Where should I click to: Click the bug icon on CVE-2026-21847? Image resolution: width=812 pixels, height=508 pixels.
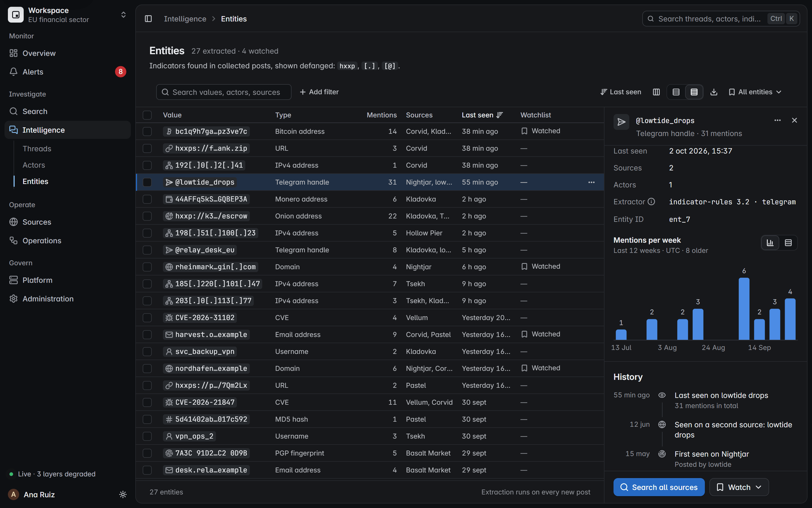coord(169,402)
